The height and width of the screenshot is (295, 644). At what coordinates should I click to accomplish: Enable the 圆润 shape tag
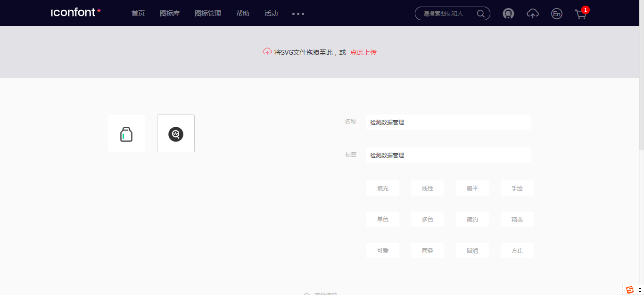point(472,250)
